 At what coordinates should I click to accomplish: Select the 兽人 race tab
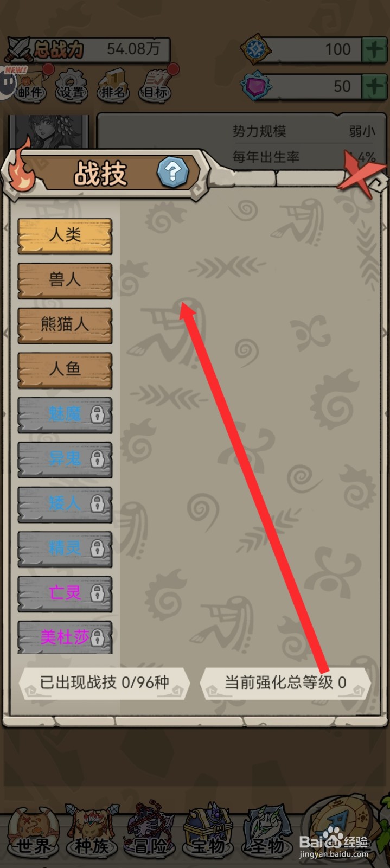65,280
